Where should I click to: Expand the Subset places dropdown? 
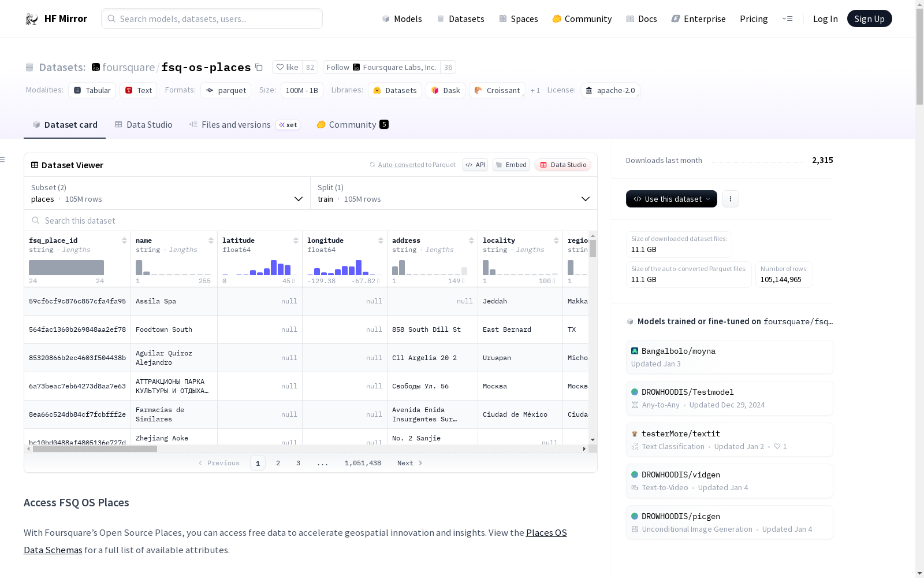pyautogui.click(x=167, y=193)
